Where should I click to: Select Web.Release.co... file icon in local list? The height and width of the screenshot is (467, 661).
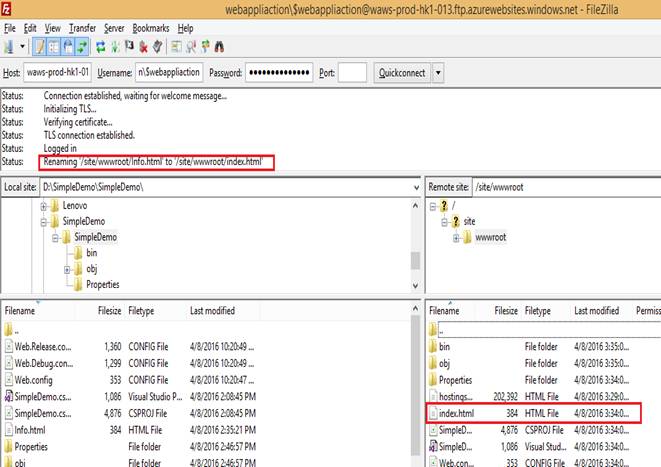8,346
